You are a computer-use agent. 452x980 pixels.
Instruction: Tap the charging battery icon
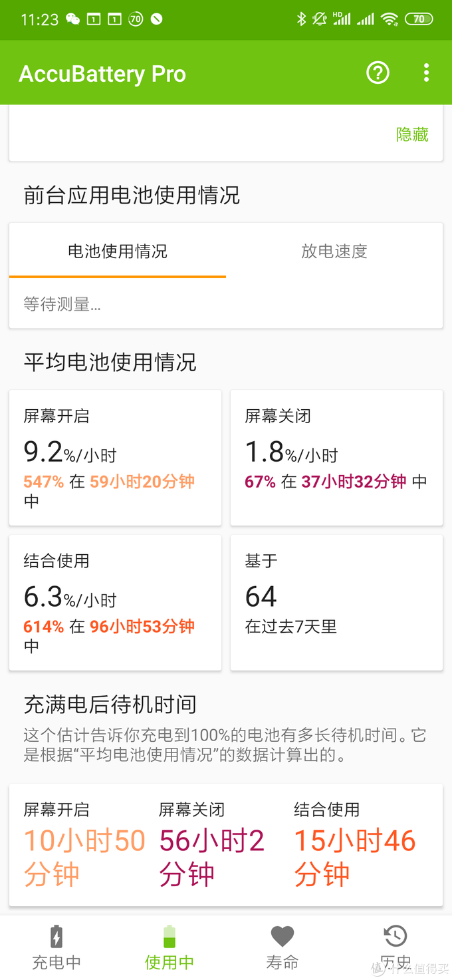[56, 936]
